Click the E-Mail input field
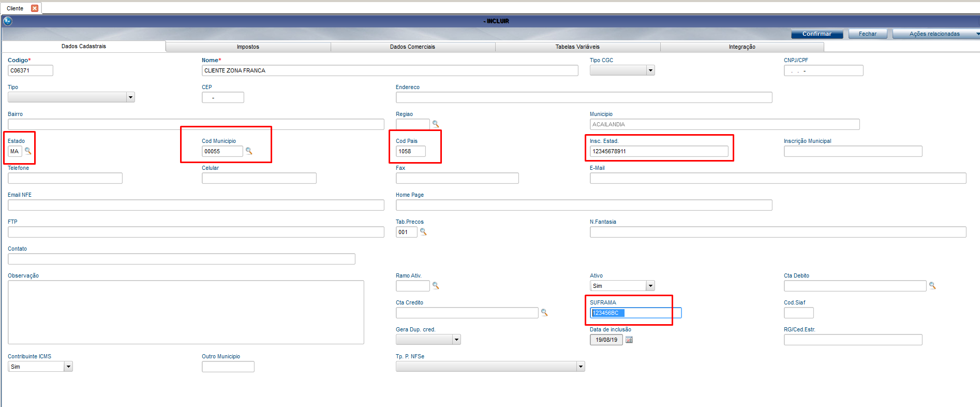The width and height of the screenshot is (980, 407). (778, 178)
